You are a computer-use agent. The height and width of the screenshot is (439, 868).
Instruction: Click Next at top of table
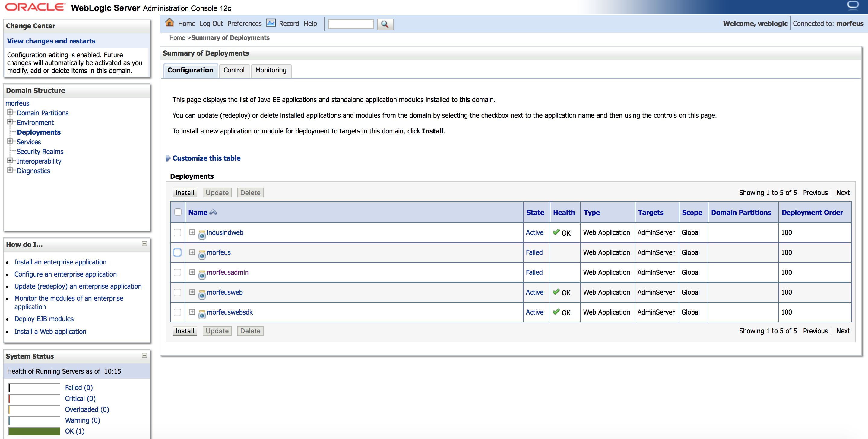(843, 193)
